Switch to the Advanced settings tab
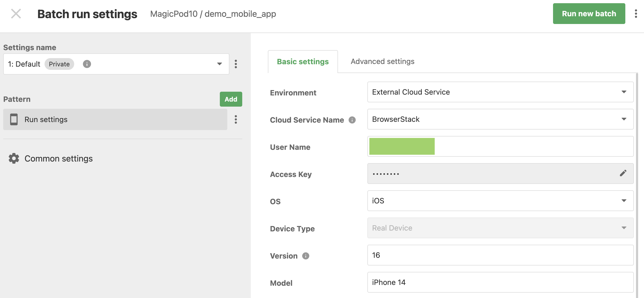 tap(382, 62)
